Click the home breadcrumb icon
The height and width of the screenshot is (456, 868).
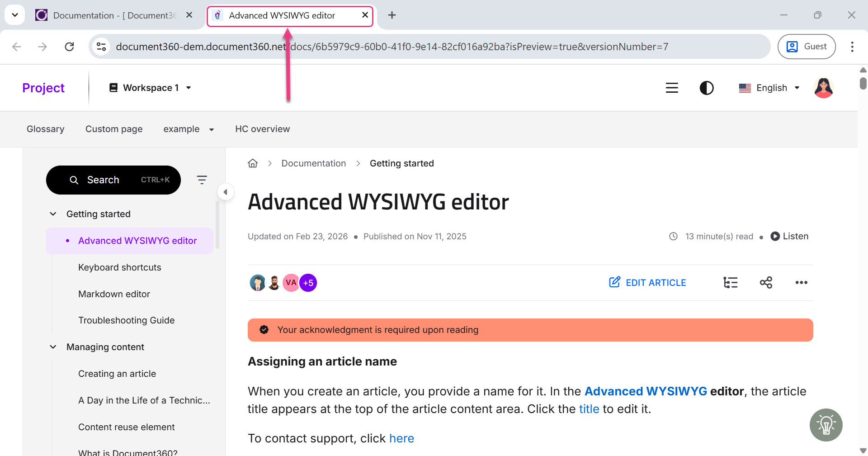pos(252,163)
